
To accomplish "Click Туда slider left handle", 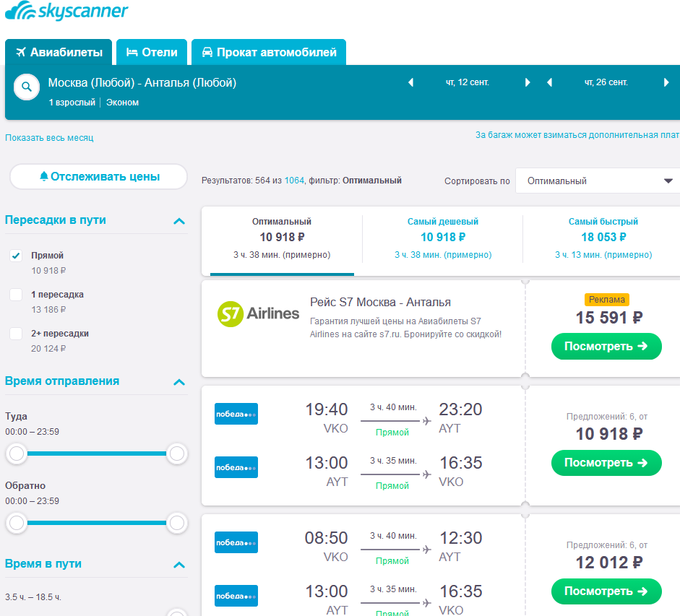I will coord(17,454).
